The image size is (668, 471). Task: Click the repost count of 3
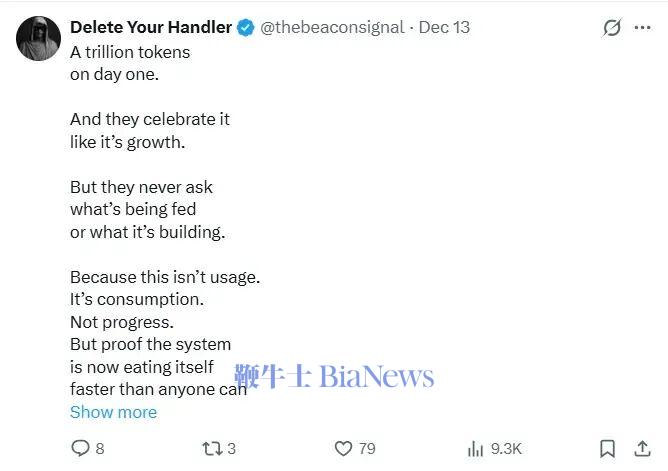coord(232,449)
